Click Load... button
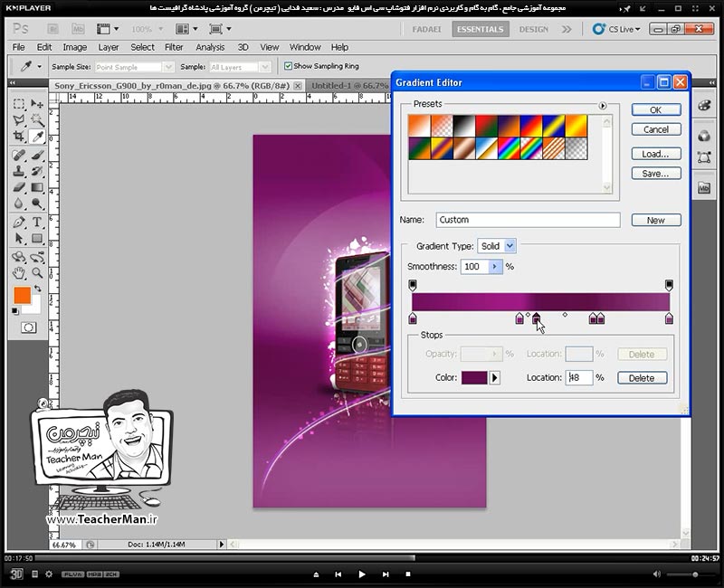Screen dimensions: 724x588 [x=656, y=154]
